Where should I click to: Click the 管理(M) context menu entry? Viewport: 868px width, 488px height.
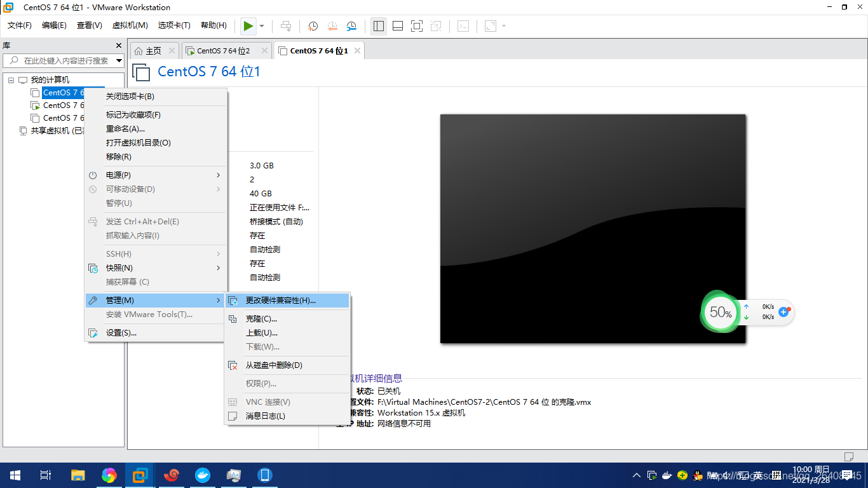click(x=156, y=301)
